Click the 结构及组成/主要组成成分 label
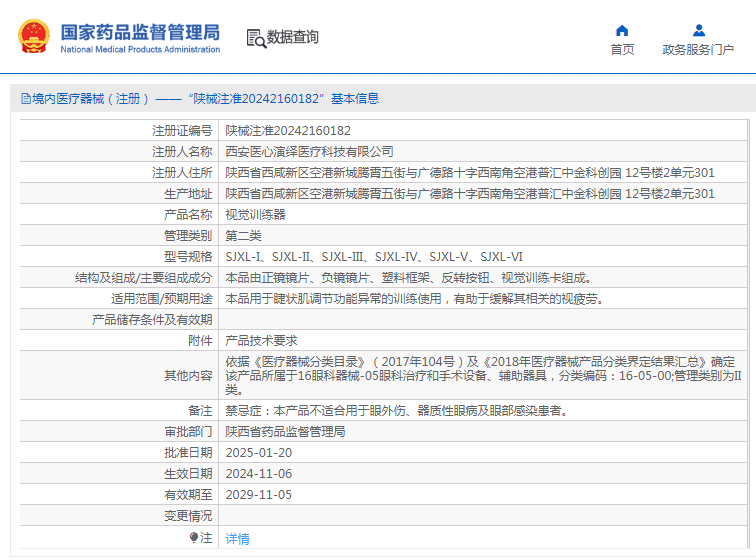 144,278
